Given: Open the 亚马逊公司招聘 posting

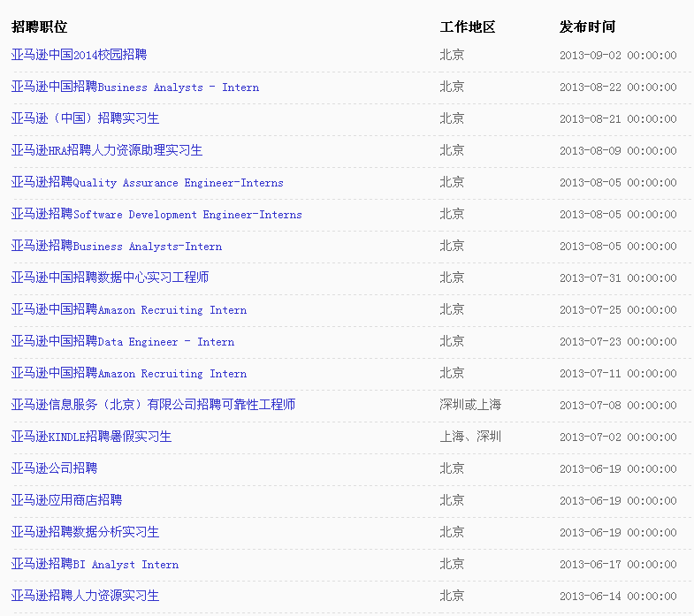Looking at the screenshot, I should pyautogui.click(x=54, y=468).
